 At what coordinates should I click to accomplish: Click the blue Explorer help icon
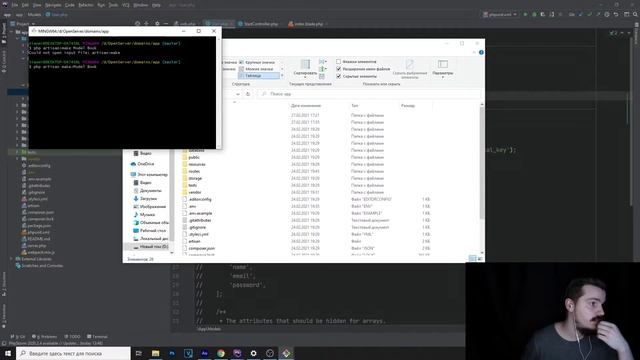coord(481,52)
